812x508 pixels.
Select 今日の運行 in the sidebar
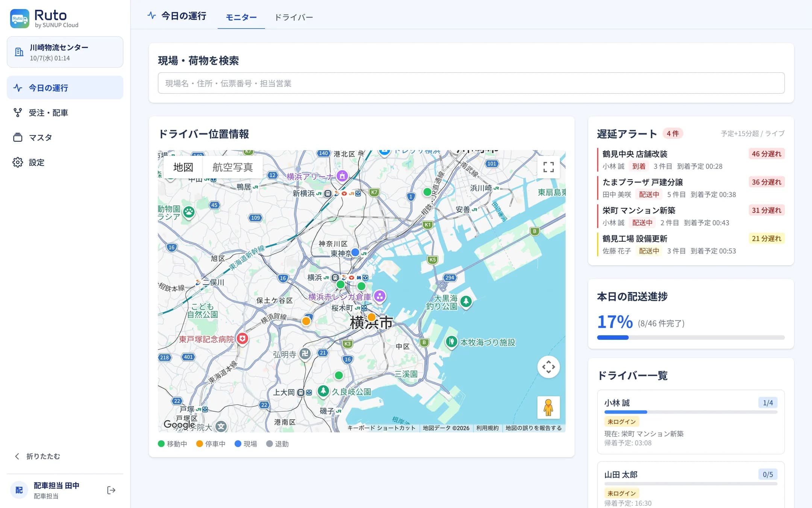click(65, 88)
